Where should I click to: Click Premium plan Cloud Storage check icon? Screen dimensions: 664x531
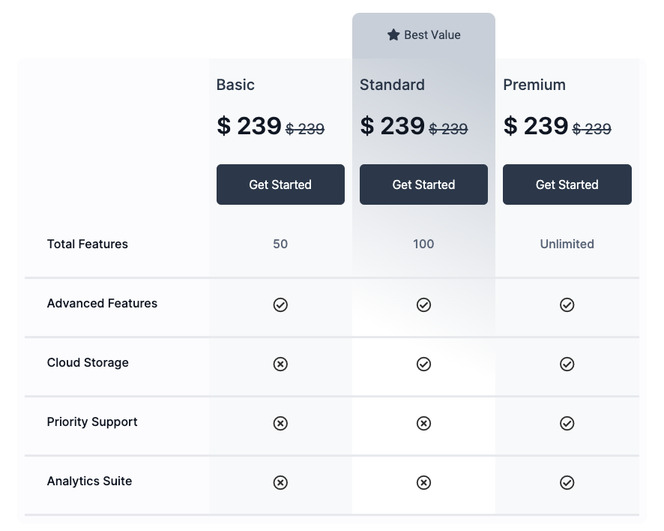point(567,364)
